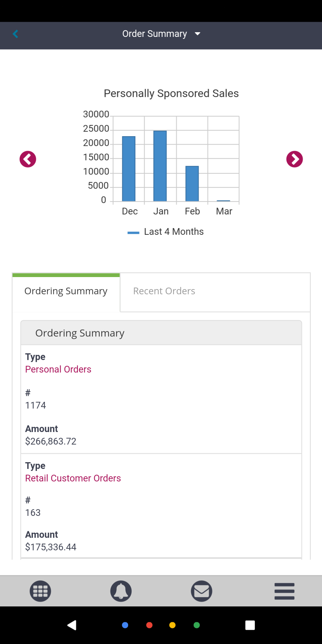Show previous chart with left arrow
This screenshot has height=644, width=322.
click(28, 159)
